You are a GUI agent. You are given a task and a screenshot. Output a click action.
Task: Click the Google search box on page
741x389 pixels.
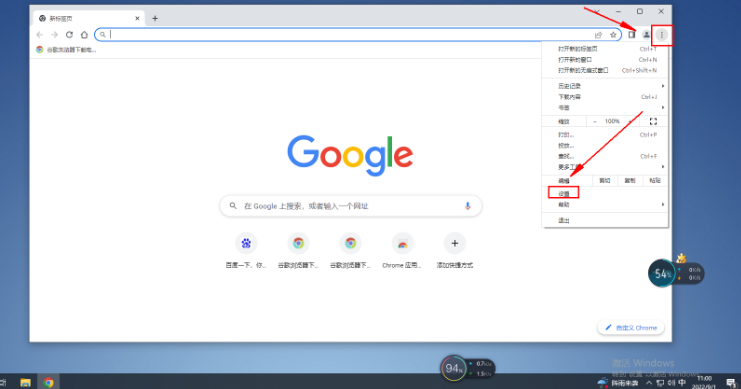click(351, 206)
